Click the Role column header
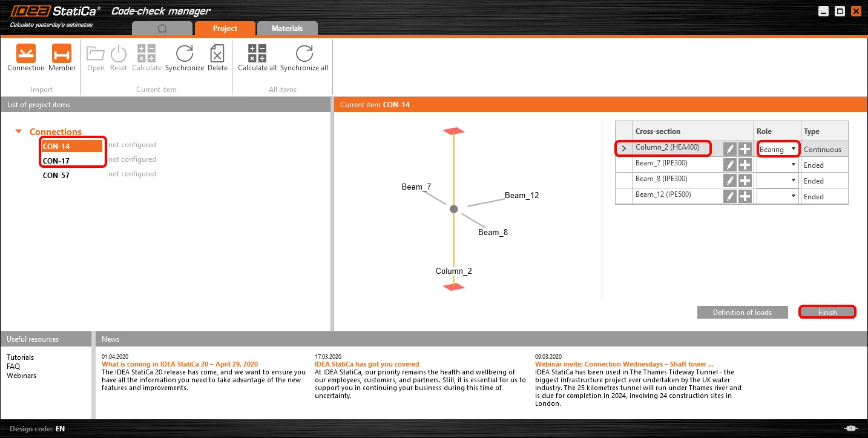This screenshot has height=438, width=868. tap(777, 131)
